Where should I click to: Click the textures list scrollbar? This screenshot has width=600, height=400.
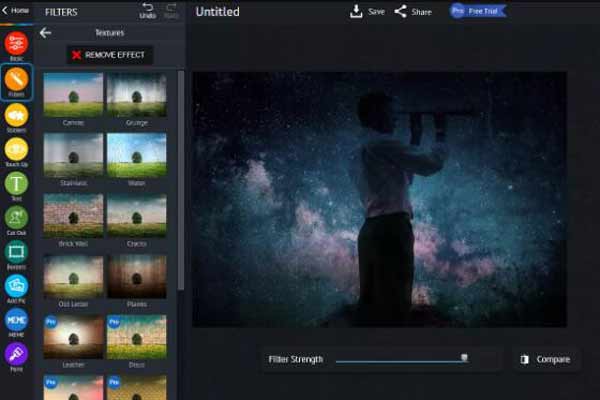tap(181, 180)
